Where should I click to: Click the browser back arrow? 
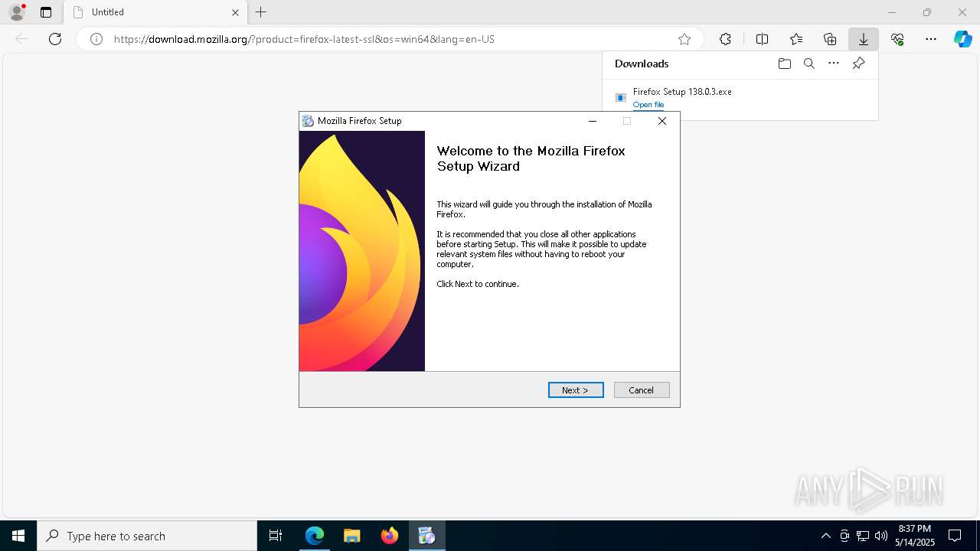(x=21, y=39)
